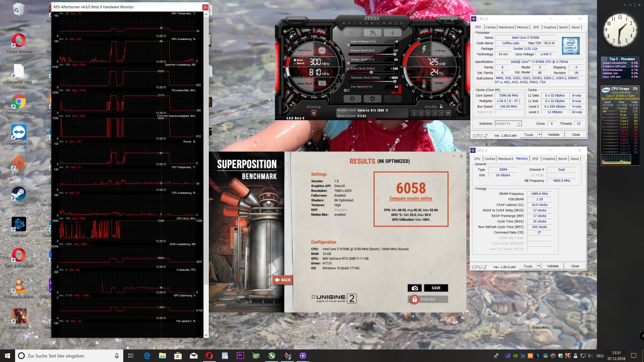Open the Bench tab in upper CPU-Z
This screenshot has height=362, width=644.
click(x=563, y=27)
